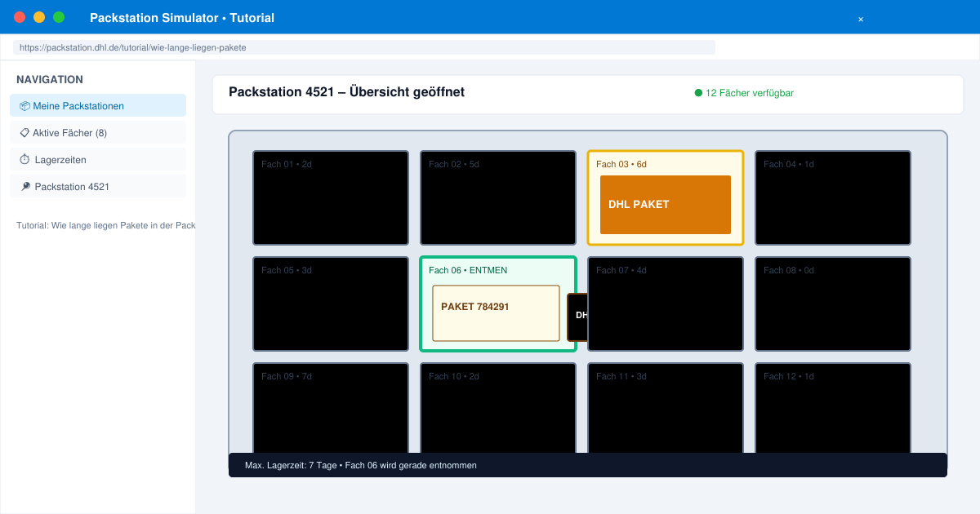Viewport: 980px width, 514px height.
Task: Click the packstation.dhl.de URL address field
Action: pyautogui.click(x=364, y=47)
